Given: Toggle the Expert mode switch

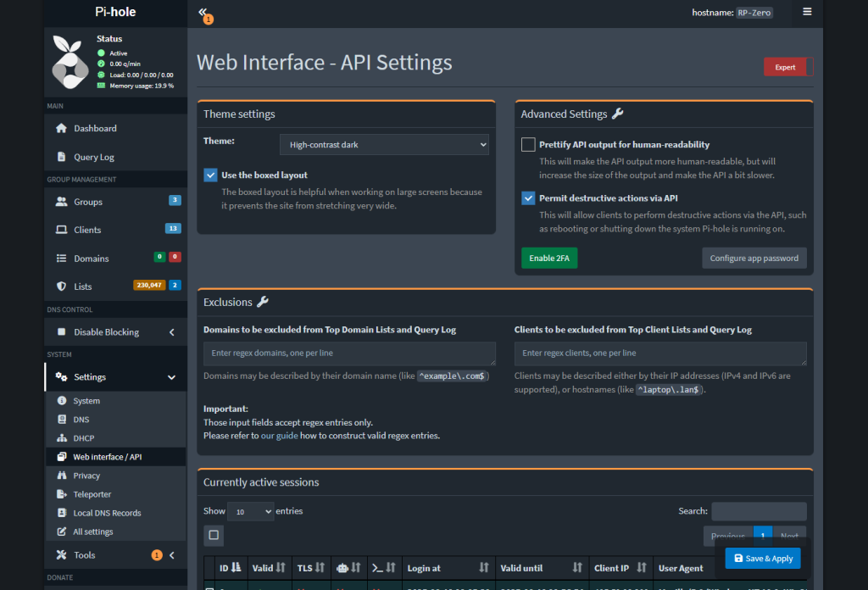Looking at the screenshot, I should pyautogui.click(x=788, y=67).
